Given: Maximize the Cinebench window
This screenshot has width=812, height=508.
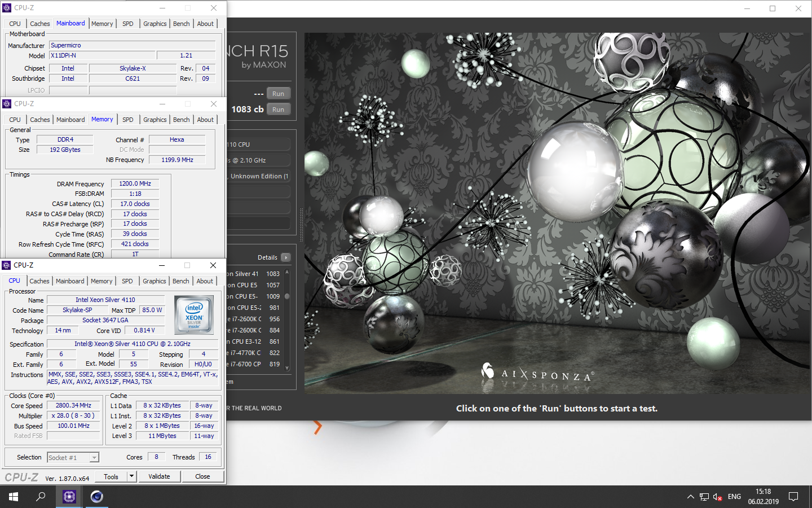Looking at the screenshot, I should [773, 8].
